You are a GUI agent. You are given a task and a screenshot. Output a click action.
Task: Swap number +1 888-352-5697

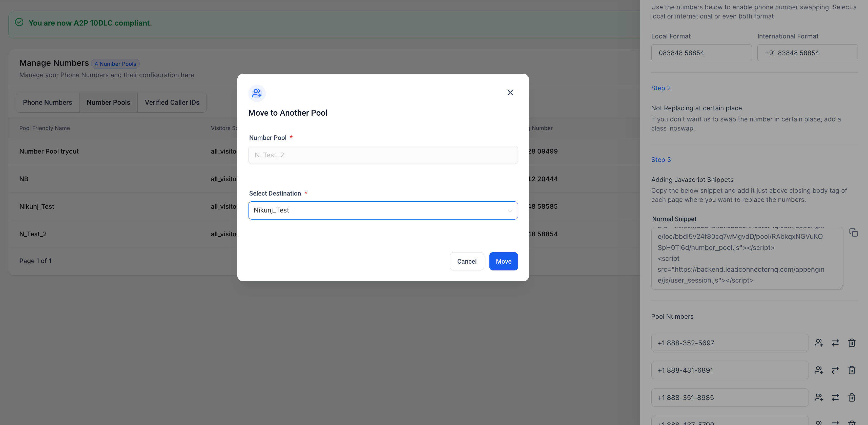[835, 343]
